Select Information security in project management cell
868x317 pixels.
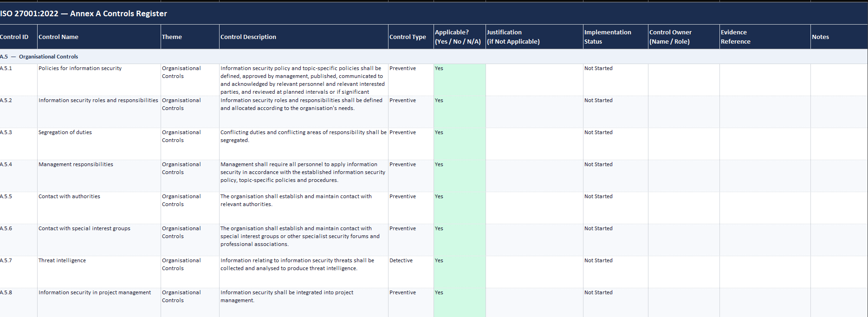pyautogui.click(x=99, y=303)
